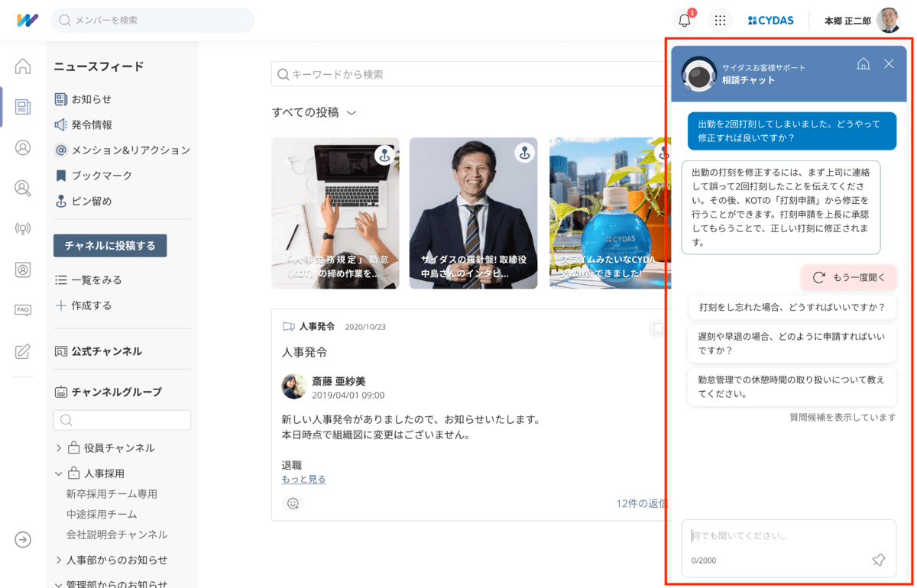Viewport: 917px width, 588px height.
Task: Open the FAQ icon in the sidebar
Action: click(22, 309)
